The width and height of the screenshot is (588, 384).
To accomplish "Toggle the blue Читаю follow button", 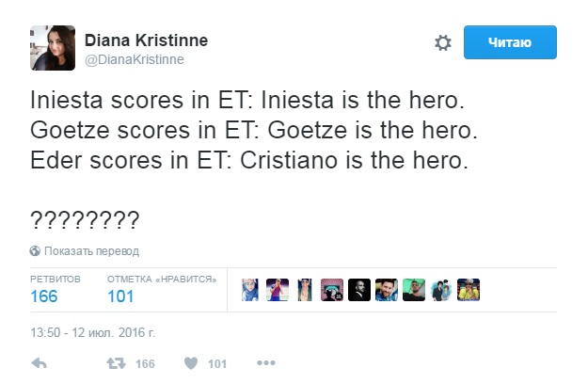I will click(510, 42).
